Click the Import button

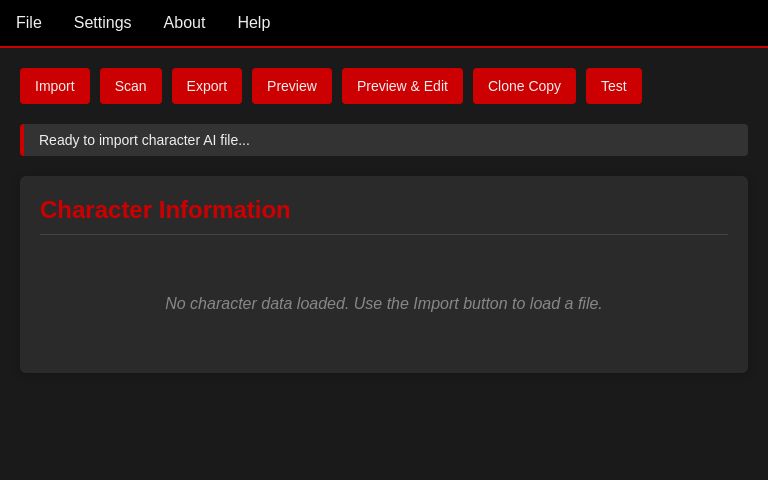pos(55,86)
